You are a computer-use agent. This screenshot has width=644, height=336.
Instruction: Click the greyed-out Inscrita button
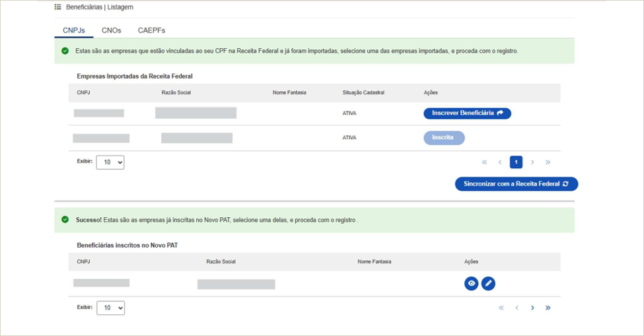pyautogui.click(x=444, y=138)
